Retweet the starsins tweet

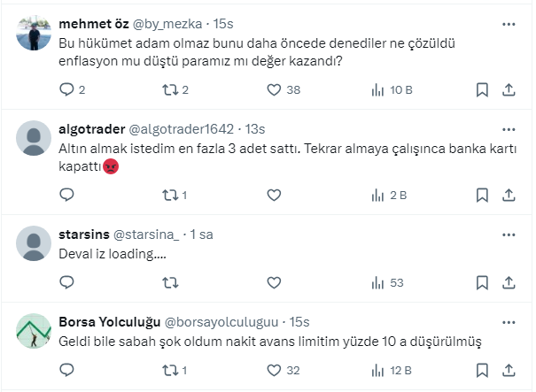point(170,283)
